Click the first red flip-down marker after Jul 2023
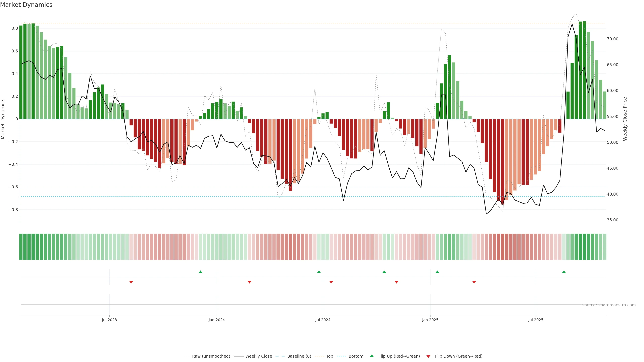The width and height of the screenshot is (644, 362). 131,282
